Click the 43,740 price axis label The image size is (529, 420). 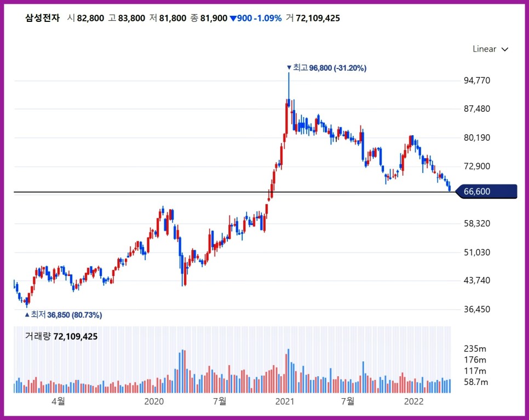coord(477,280)
